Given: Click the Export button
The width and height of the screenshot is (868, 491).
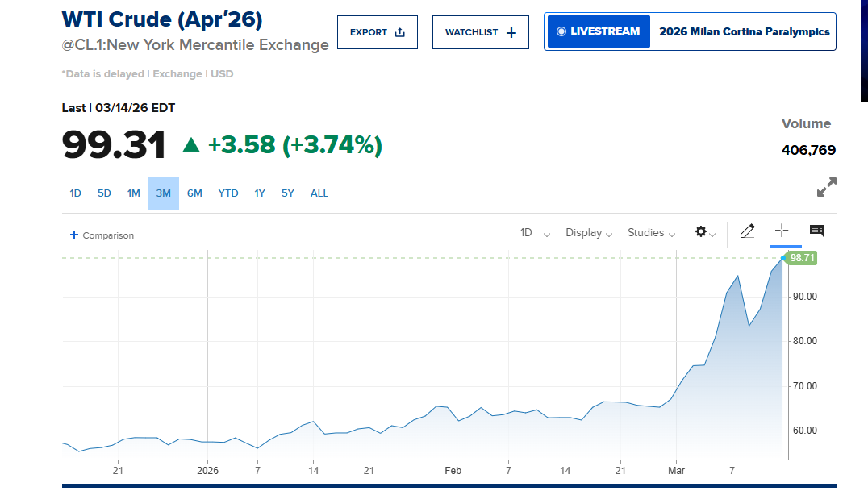Looking at the screenshot, I should pos(377,32).
